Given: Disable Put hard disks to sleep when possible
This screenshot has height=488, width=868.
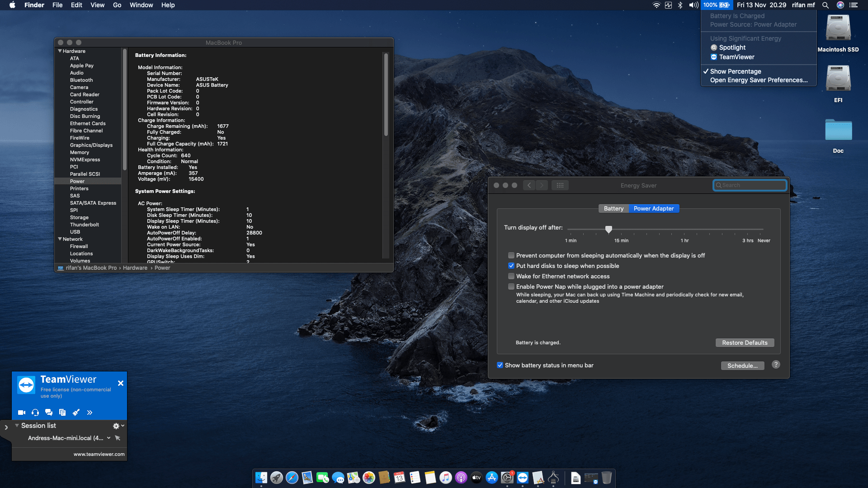Looking at the screenshot, I should 511,266.
